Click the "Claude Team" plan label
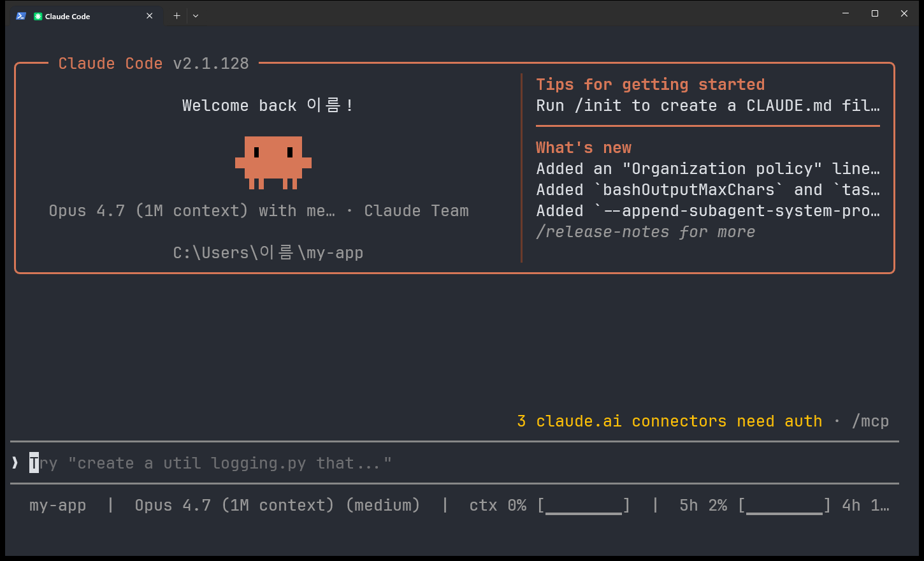Viewport: 924px width, 561px height. point(416,211)
